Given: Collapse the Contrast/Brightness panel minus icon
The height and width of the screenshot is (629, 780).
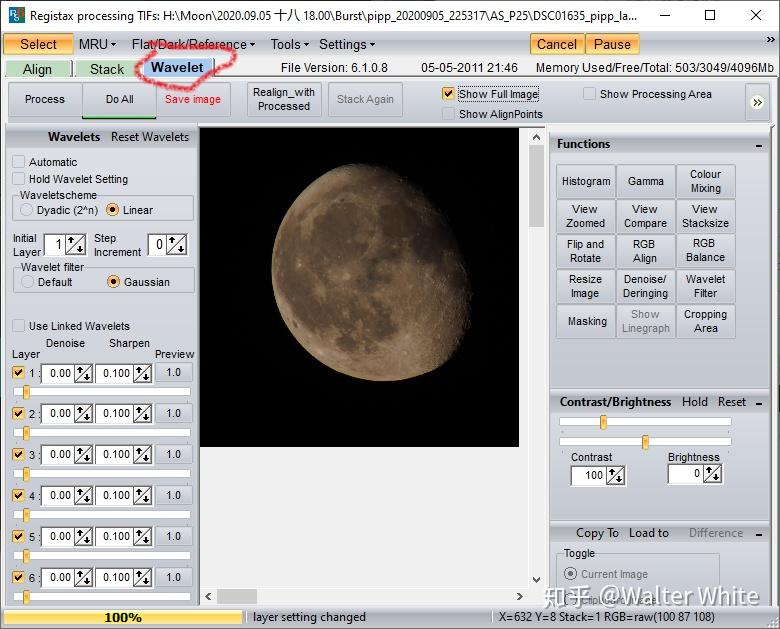Looking at the screenshot, I should click(759, 402).
